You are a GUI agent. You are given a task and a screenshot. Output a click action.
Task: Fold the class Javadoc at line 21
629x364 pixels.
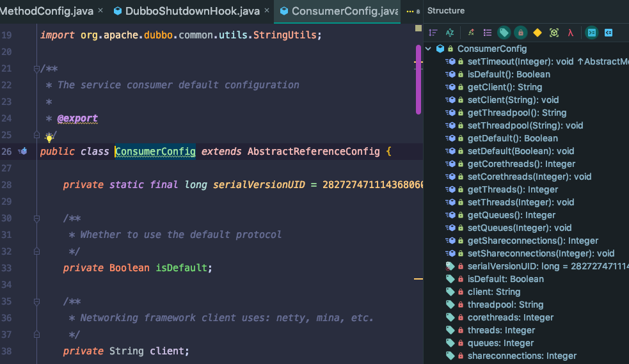(x=36, y=68)
